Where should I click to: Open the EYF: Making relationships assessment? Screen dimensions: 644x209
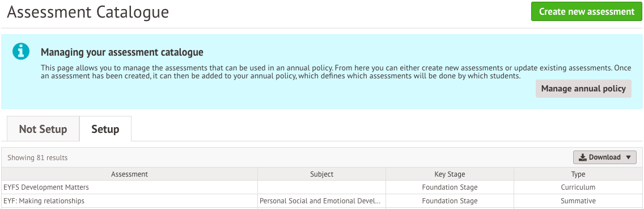[x=44, y=201]
